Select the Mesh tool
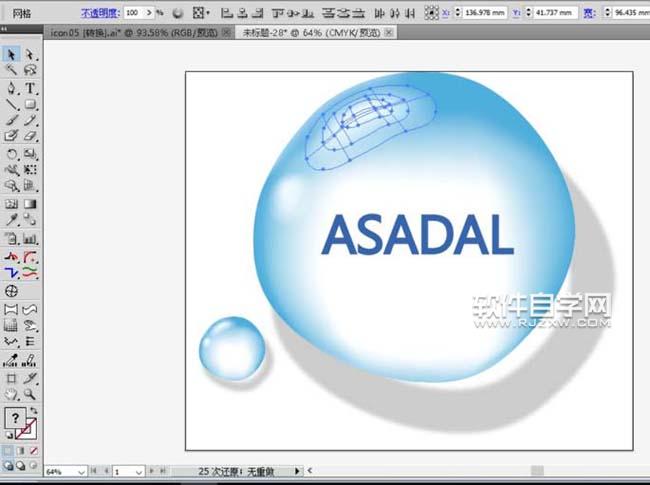This screenshot has height=485, width=650. pos(11,204)
